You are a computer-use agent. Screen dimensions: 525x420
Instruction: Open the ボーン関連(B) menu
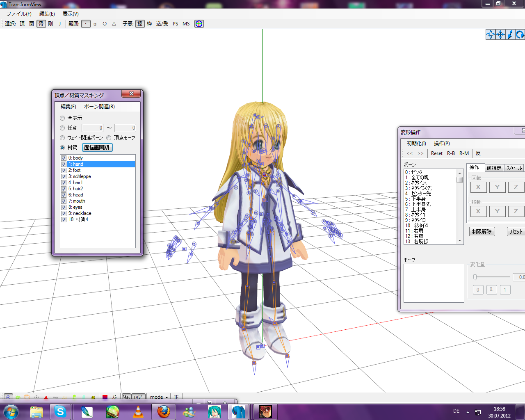pos(99,107)
